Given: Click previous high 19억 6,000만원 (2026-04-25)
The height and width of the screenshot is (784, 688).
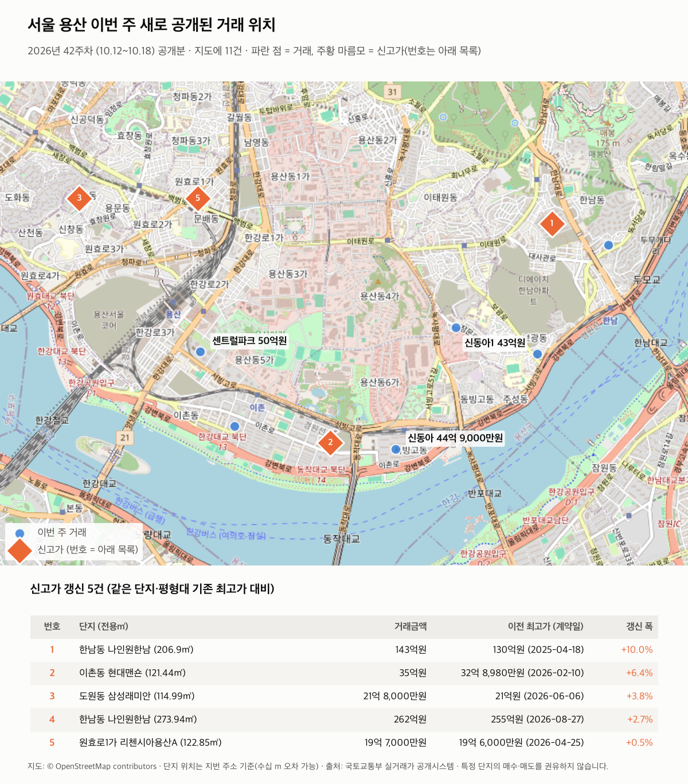Looking at the screenshot, I should pyautogui.click(x=521, y=743).
